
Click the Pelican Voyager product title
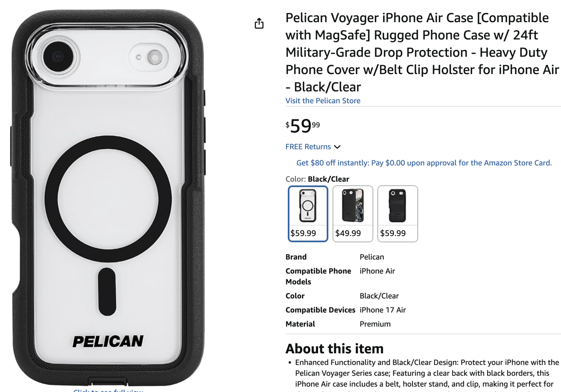point(422,52)
